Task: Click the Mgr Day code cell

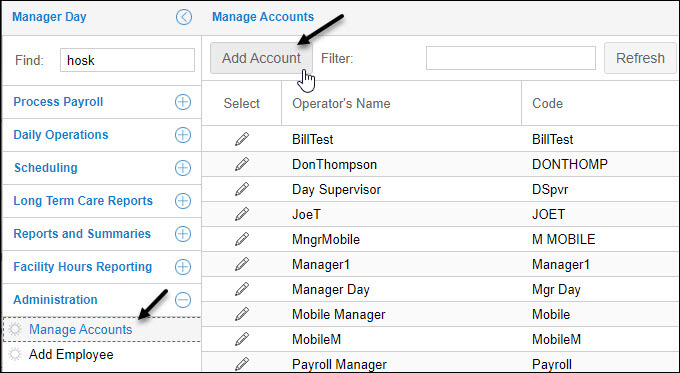Action: click(556, 289)
